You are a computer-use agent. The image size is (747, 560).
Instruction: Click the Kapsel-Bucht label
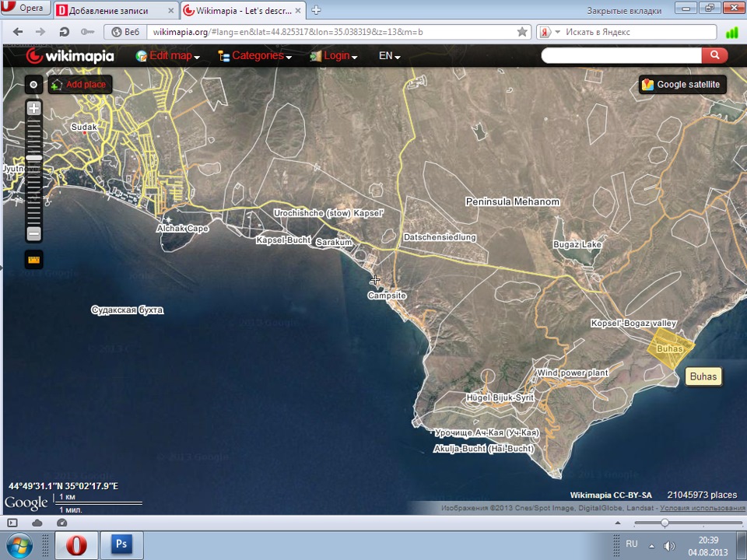283,240
